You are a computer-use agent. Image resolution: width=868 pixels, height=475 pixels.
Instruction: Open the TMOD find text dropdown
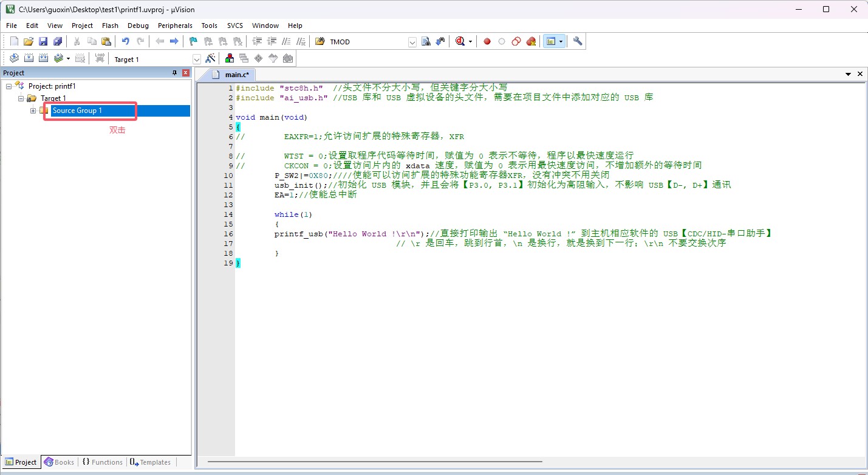click(412, 42)
